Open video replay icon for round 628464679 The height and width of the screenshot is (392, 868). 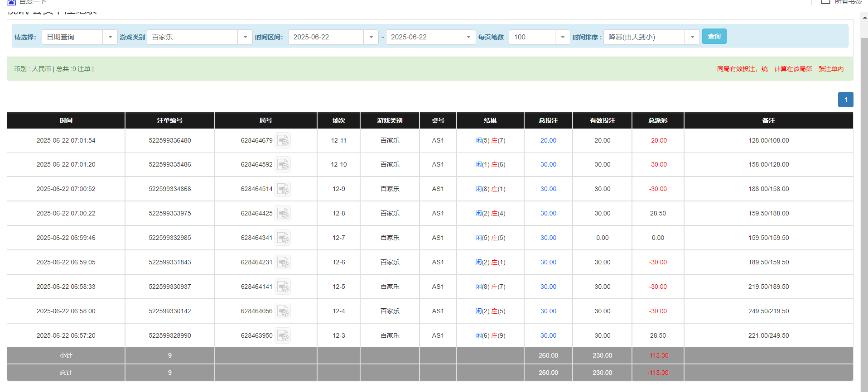click(283, 141)
